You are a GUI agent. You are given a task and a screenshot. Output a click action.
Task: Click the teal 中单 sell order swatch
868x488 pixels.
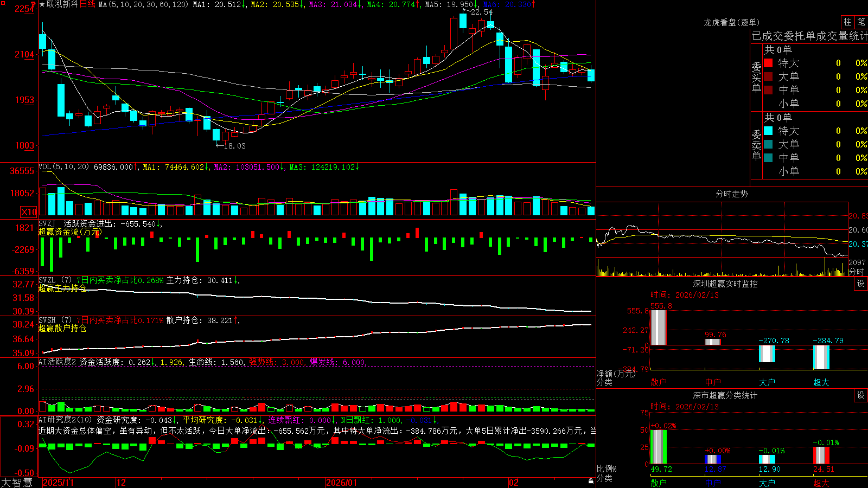coord(768,158)
